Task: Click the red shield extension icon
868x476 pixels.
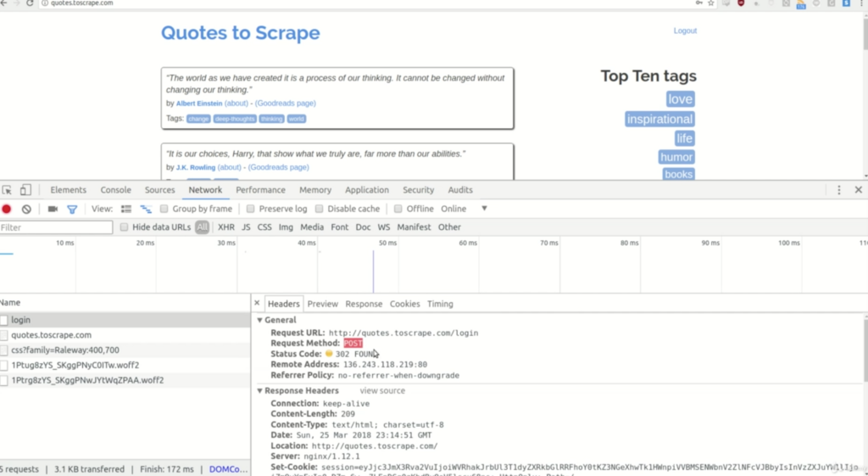Action: 741,3
